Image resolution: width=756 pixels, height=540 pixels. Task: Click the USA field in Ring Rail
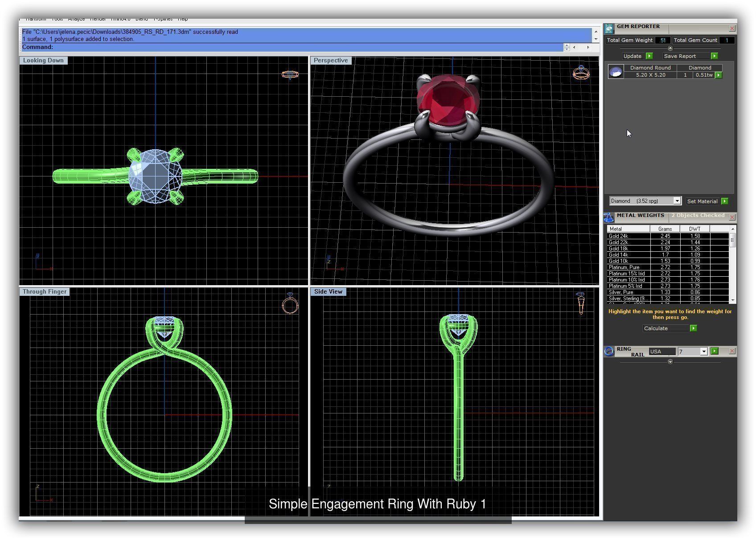[x=662, y=352]
